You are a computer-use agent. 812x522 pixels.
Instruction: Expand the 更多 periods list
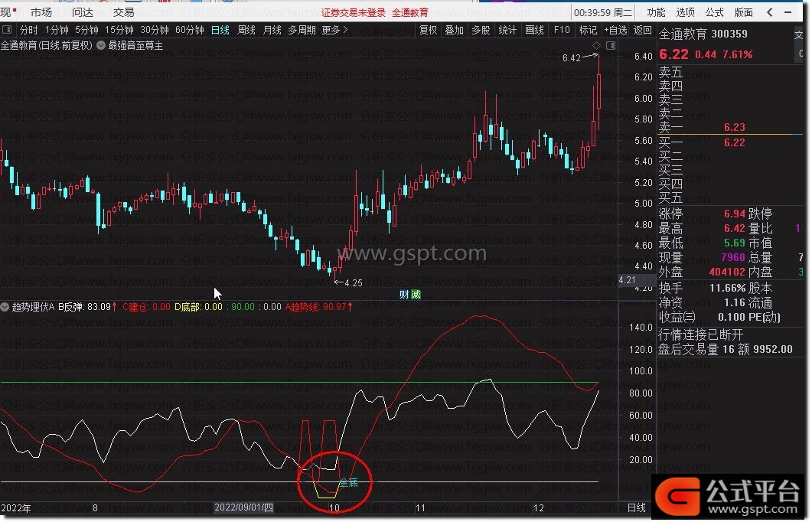(x=334, y=30)
